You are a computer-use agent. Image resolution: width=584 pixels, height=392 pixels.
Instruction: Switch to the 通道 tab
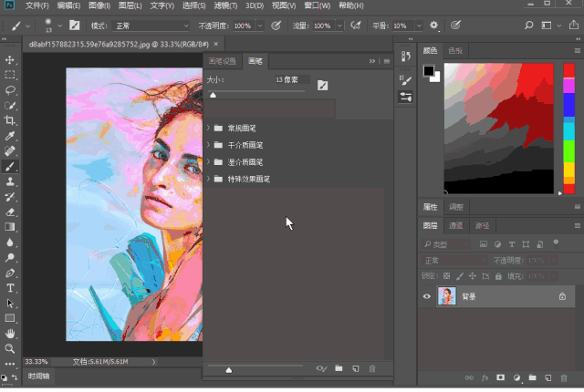click(455, 225)
